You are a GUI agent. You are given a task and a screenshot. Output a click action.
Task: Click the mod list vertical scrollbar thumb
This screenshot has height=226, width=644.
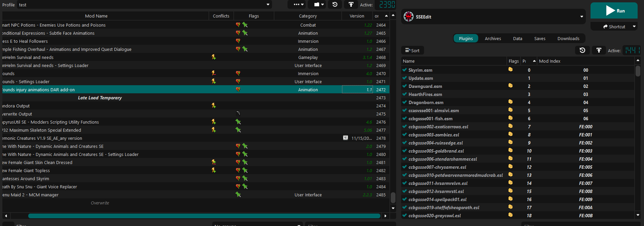(x=393, y=198)
